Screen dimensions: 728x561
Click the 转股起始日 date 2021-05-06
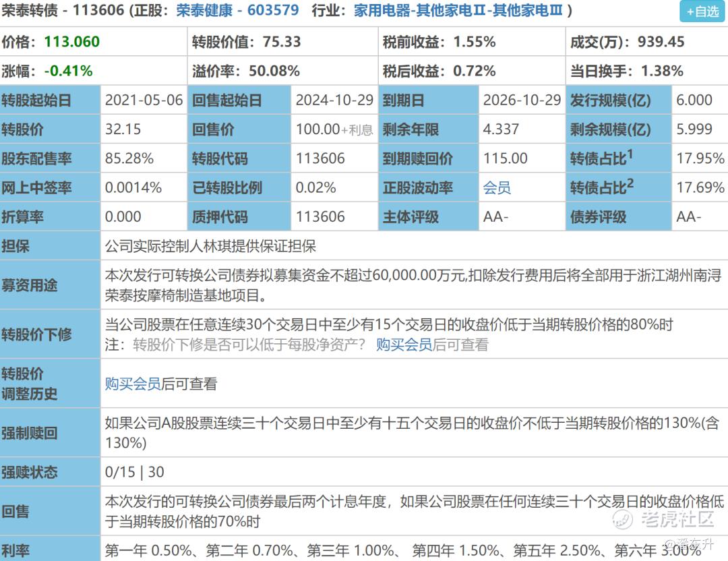pyautogui.click(x=144, y=100)
